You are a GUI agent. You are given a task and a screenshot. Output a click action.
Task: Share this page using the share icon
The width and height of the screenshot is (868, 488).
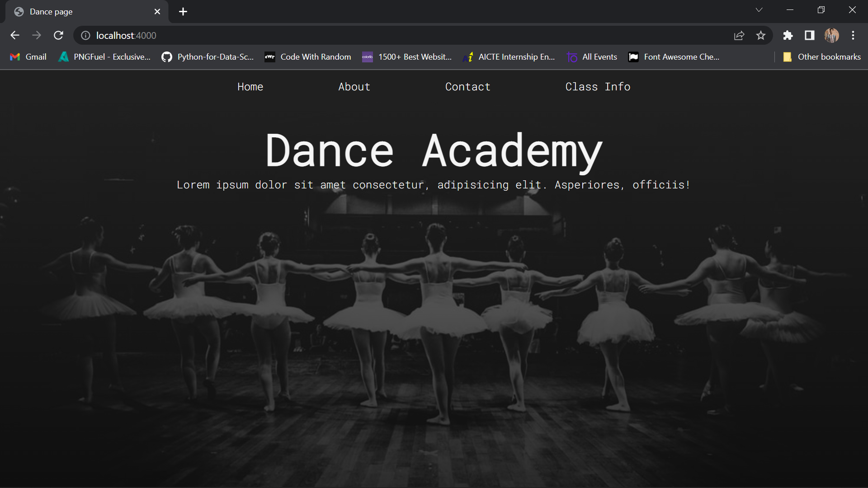(x=739, y=35)
